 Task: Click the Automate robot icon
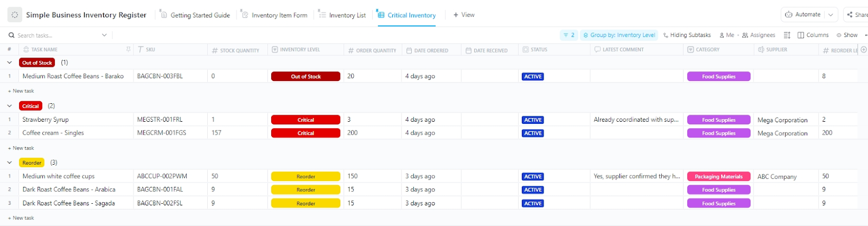(x=789, y=15)
